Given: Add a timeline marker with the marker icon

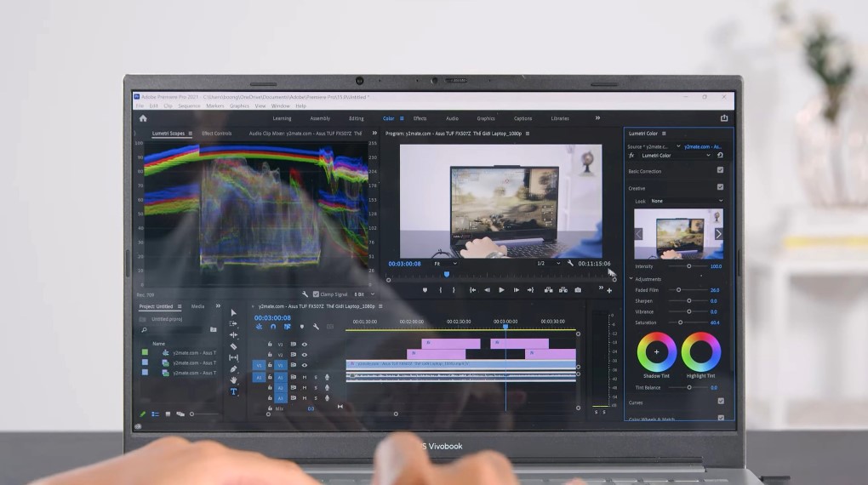Looking at the screenshot, I should [x=302, y=327].
